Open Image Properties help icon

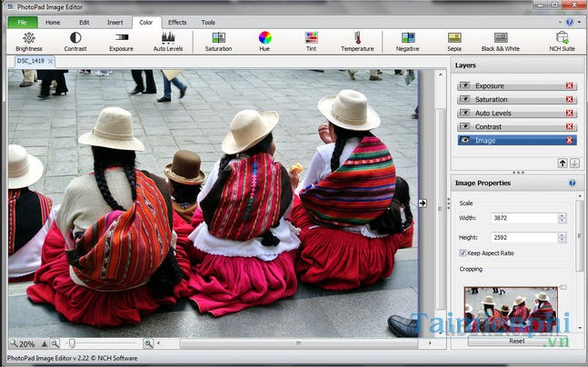(x=573, y=183)
